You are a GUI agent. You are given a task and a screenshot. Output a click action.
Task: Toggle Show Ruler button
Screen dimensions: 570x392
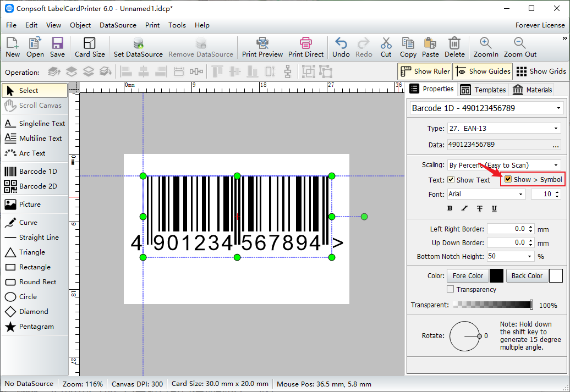coord(425,71)
